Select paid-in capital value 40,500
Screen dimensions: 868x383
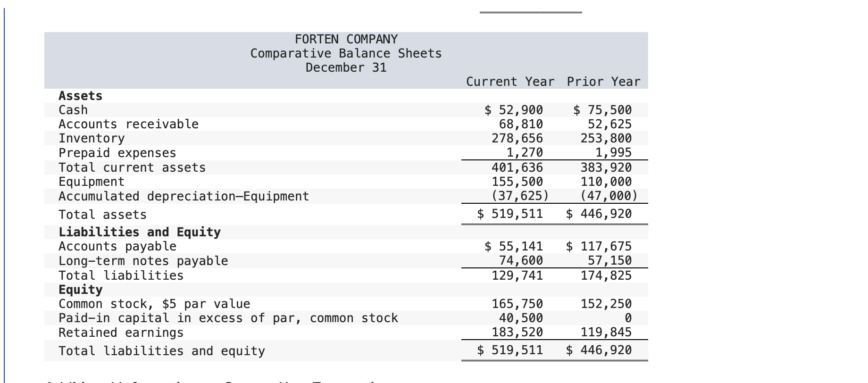click(x=521, y=318)
